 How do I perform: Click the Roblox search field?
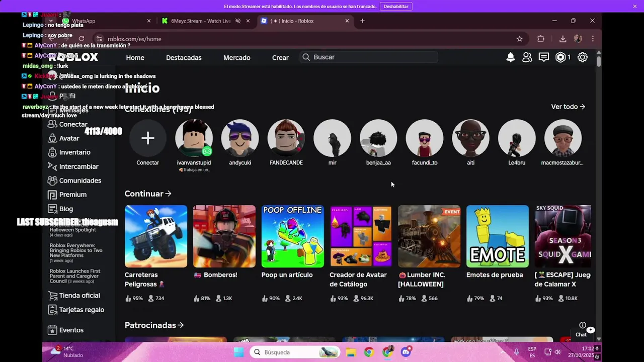point(369,57)
